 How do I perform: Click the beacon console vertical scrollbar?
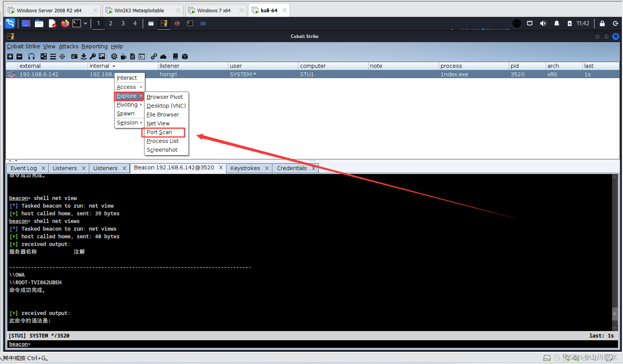(x=615, y=253)
